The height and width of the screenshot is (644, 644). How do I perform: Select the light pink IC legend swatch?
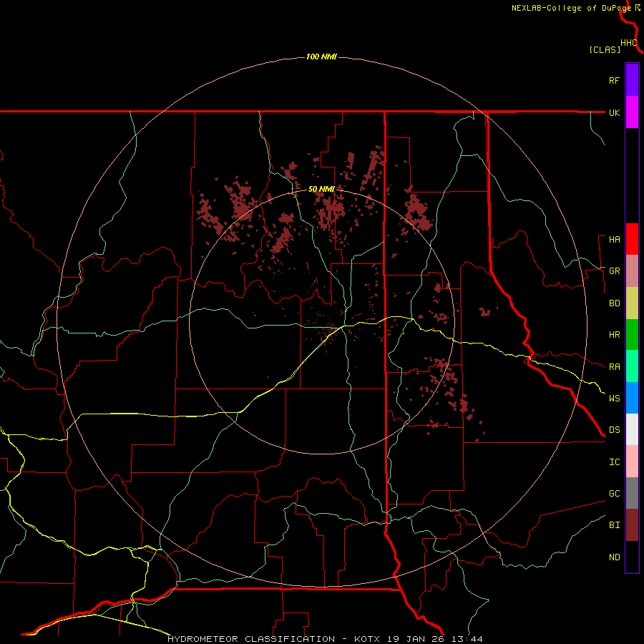click(632, 462)
